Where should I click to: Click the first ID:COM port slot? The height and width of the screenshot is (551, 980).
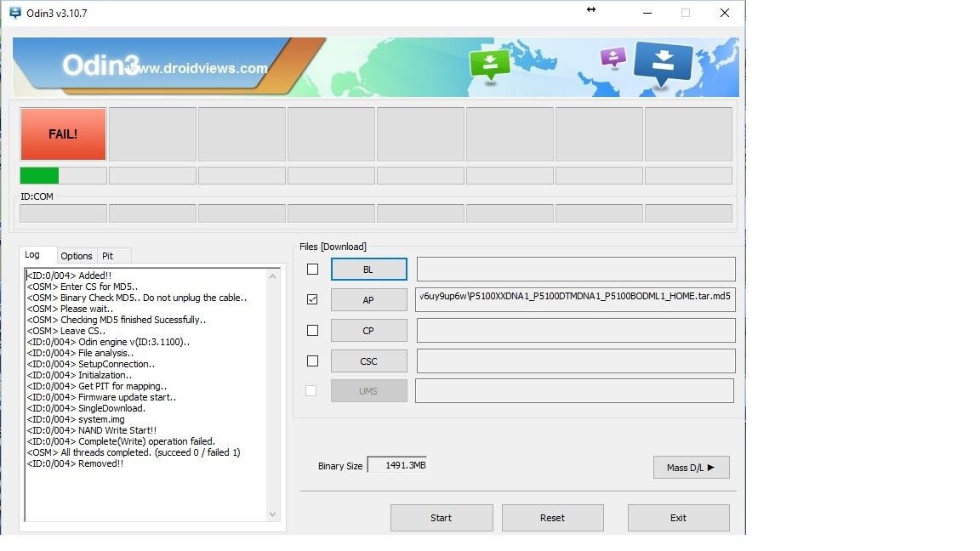tap(63, 213)
